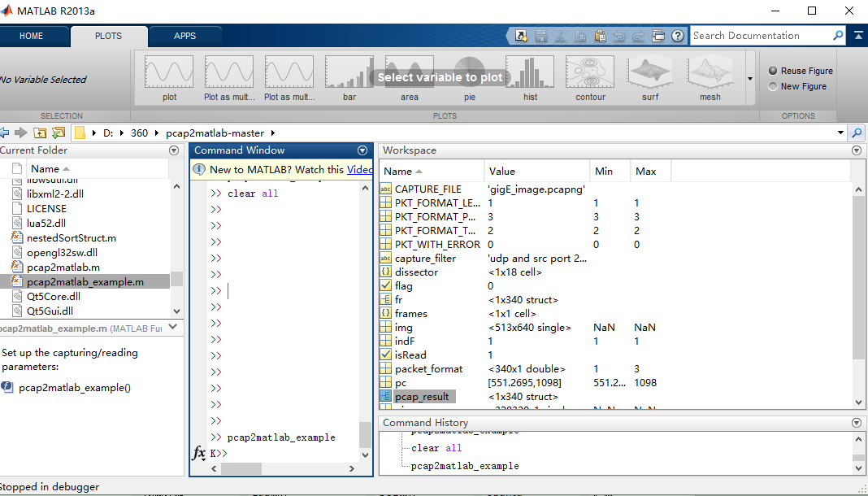Switch to the HOME tab
This screenshot has height=496, width=868.
coord(31,36)
